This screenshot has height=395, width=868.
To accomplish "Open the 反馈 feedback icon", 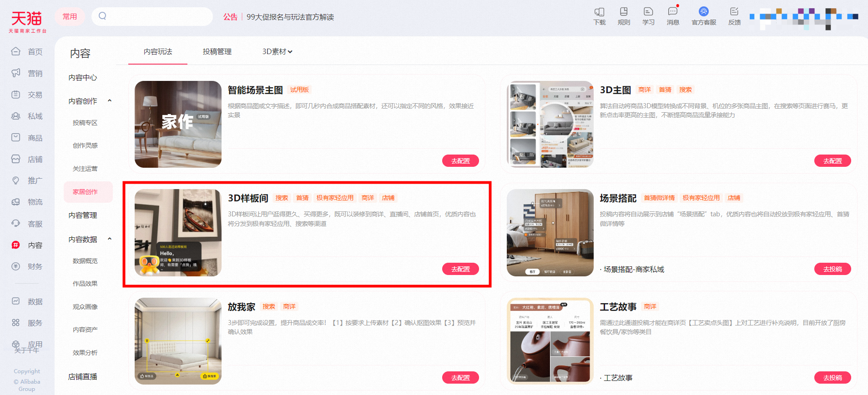I will click(x=734, y=16).
